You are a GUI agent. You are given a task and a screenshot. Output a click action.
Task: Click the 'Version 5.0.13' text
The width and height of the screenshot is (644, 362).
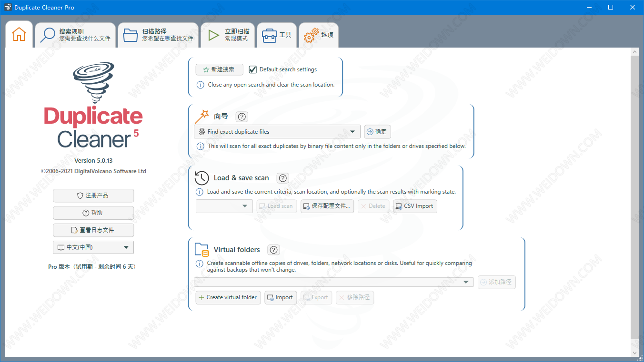[x=93, y=160]
